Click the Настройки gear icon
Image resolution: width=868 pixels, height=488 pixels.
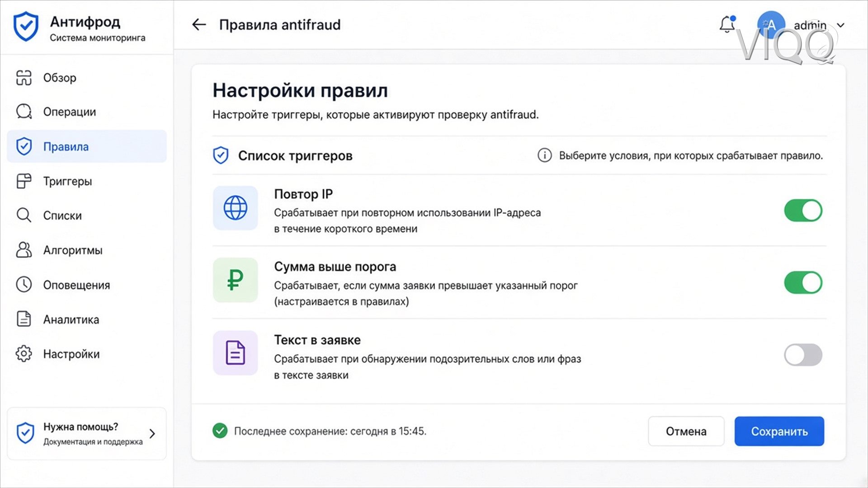pyautogui.click(x=24, y=354)
